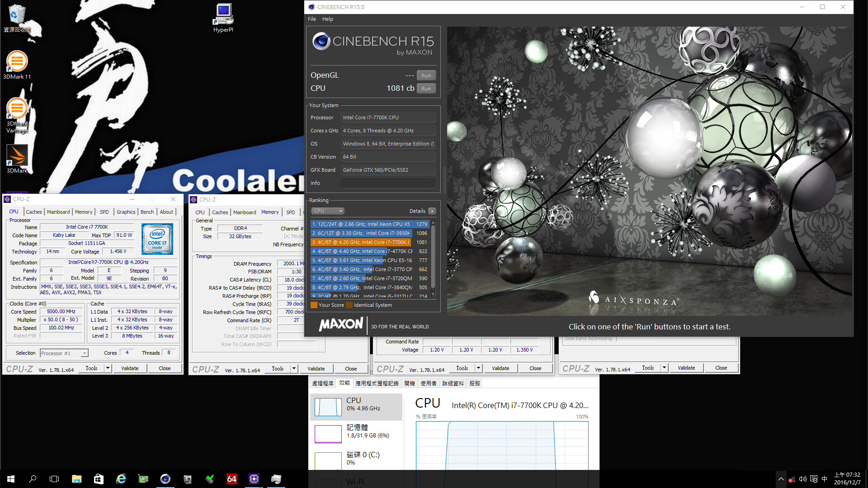Open the processes tab 處理程序 in Task Manager
This screenshot has height=488, width=868.
(323, 383)
